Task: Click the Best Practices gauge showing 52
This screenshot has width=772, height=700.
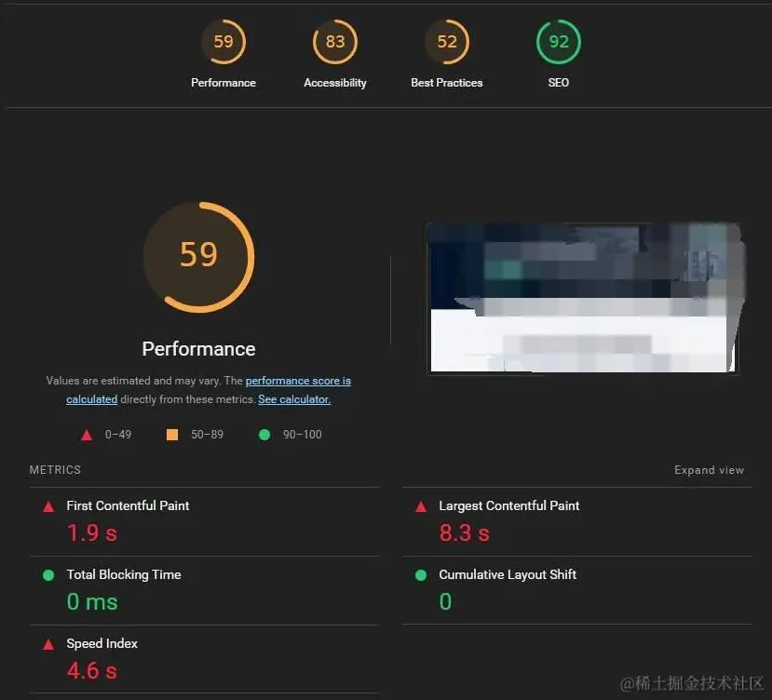Action: click(x=447, y=42)
